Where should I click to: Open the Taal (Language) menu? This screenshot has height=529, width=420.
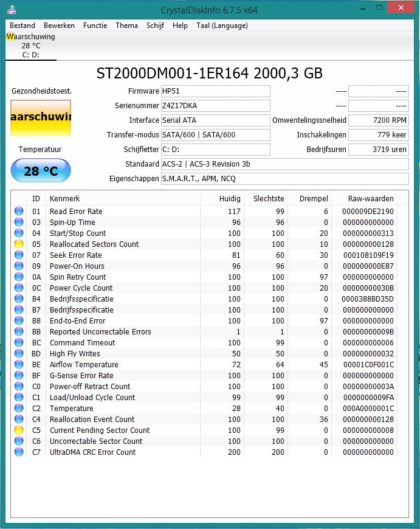(222, 26)
